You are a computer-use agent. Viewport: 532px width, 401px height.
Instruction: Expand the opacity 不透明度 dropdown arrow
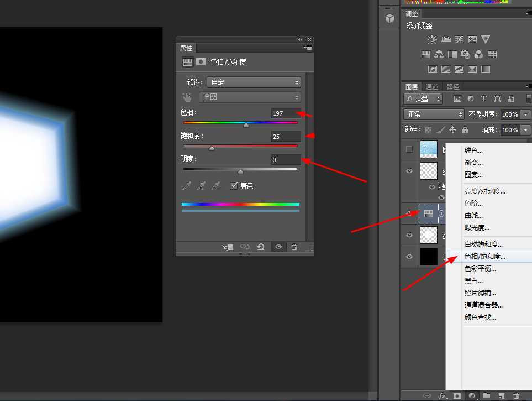[526, 114]
